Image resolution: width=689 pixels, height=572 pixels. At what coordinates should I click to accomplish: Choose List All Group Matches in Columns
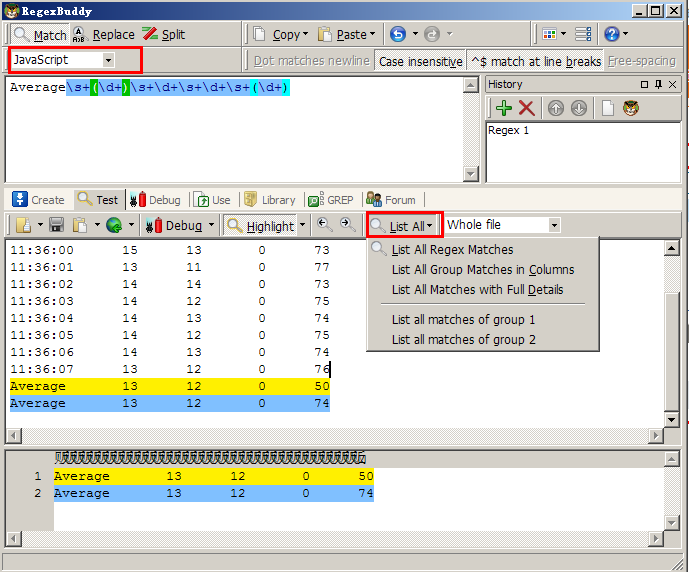point(483,270)
